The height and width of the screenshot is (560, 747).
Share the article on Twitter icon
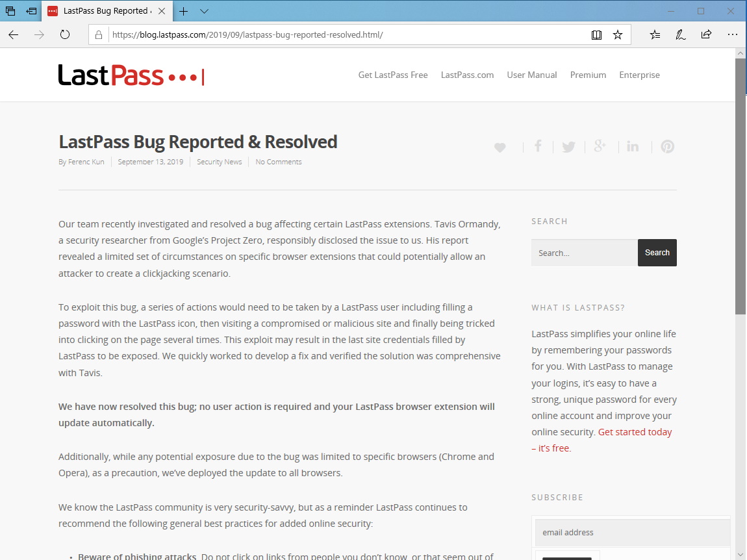[x=568, y=147]
